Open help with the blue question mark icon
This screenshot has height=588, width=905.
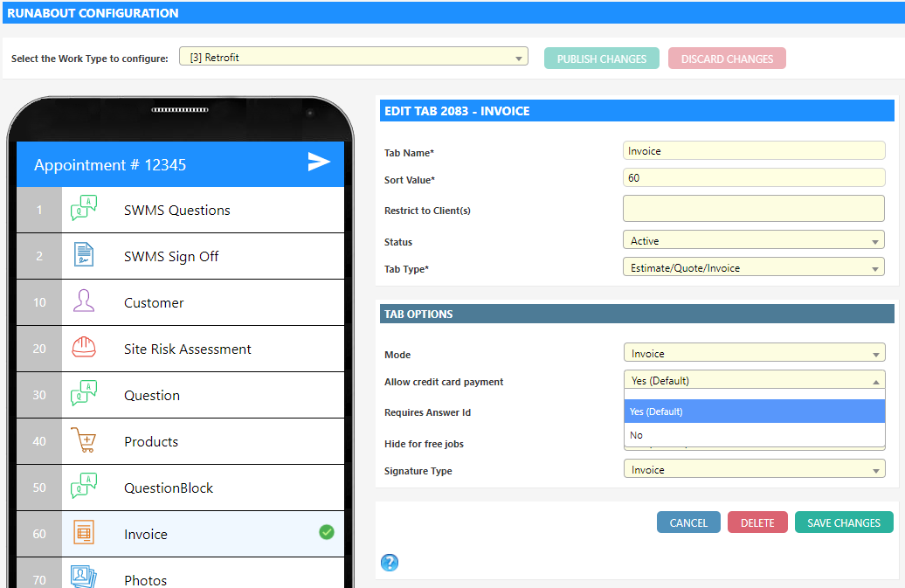[390, 563]
